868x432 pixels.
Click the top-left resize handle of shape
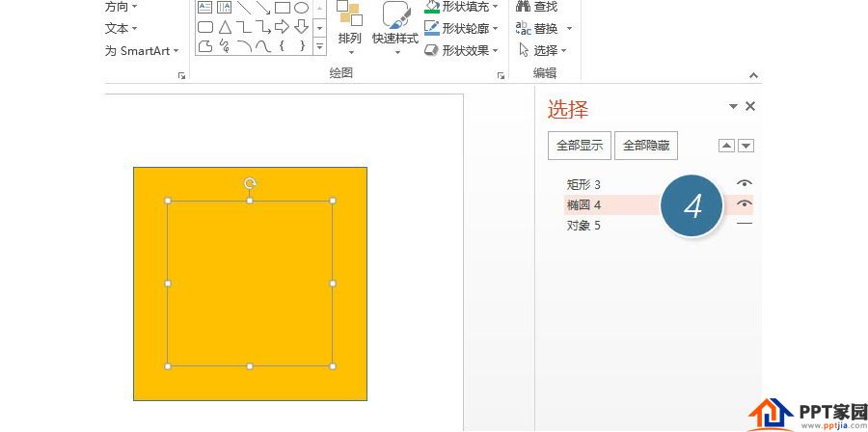click(x=168, y=201)
